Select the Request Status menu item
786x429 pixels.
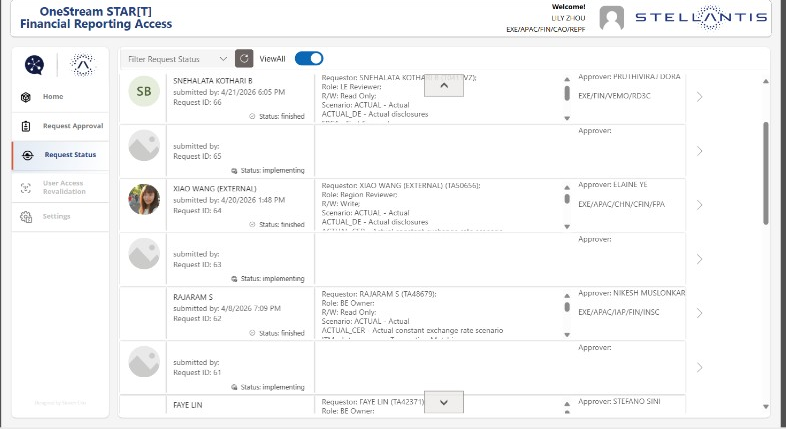pos(60,155)
